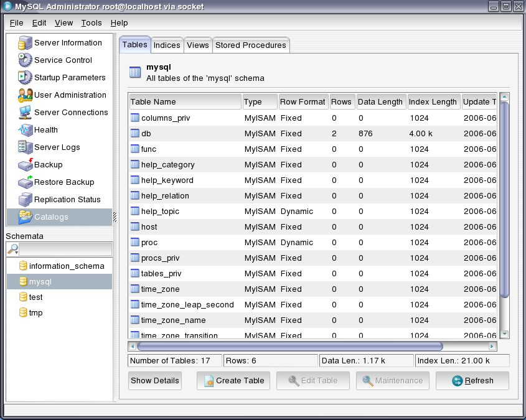
Task: Click the schemata search input field
Action: (x=65, y=249)
